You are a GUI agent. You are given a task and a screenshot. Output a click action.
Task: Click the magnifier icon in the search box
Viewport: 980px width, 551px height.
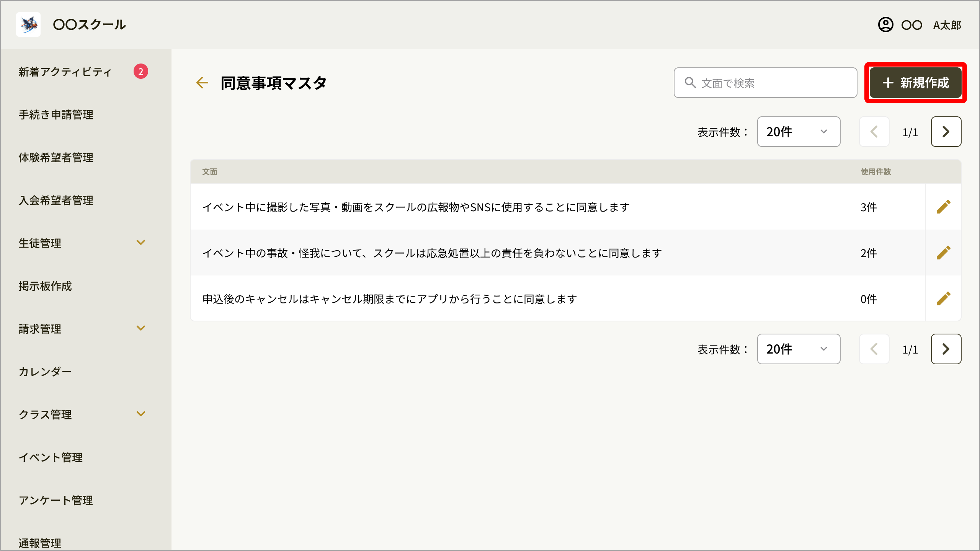690,83
